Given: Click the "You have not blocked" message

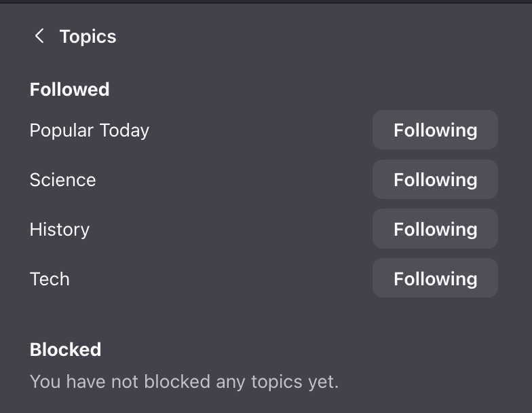Looking at the screenshot, I should pos(184,382).
